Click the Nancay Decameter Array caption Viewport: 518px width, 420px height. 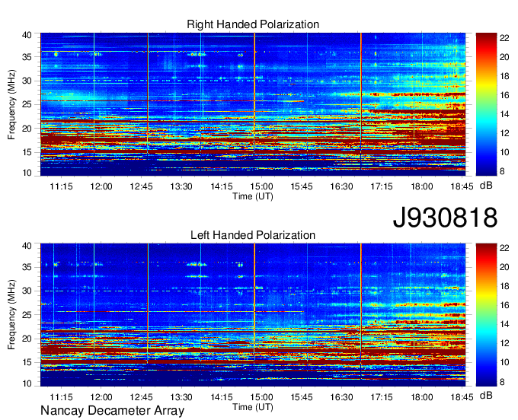pyautogui.click(x=112, y=411)
